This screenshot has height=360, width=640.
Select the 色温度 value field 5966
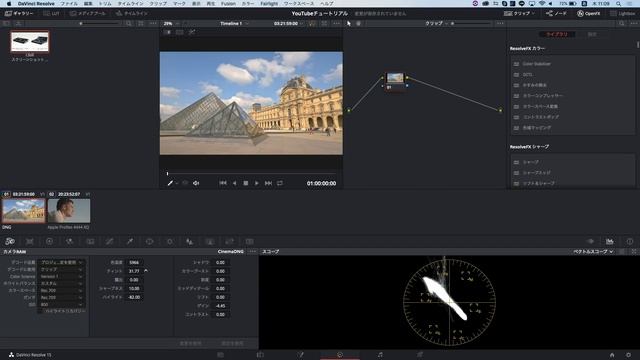(134, 262)
